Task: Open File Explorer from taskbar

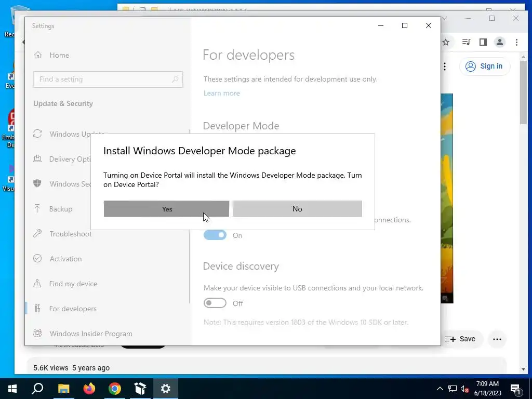Action: [63, 389]
